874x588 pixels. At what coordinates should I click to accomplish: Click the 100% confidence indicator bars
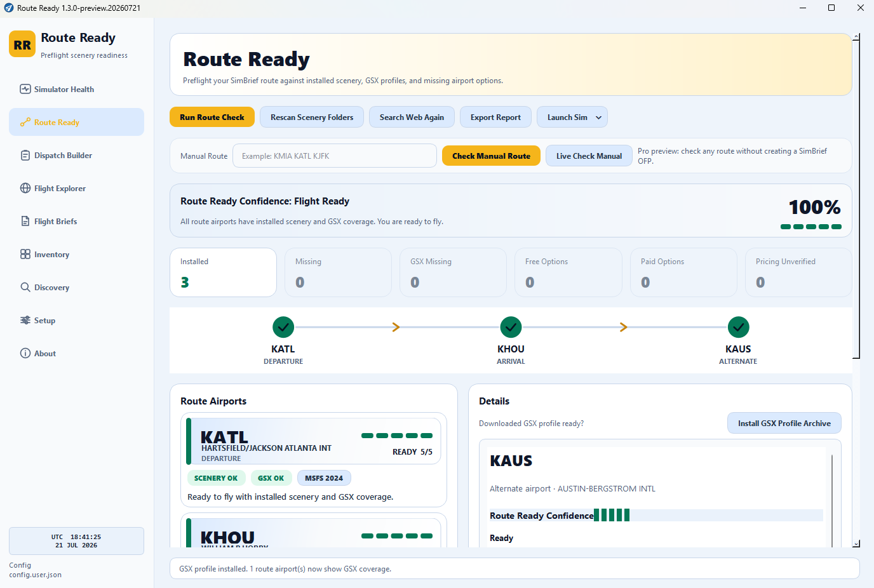point(811,227)
